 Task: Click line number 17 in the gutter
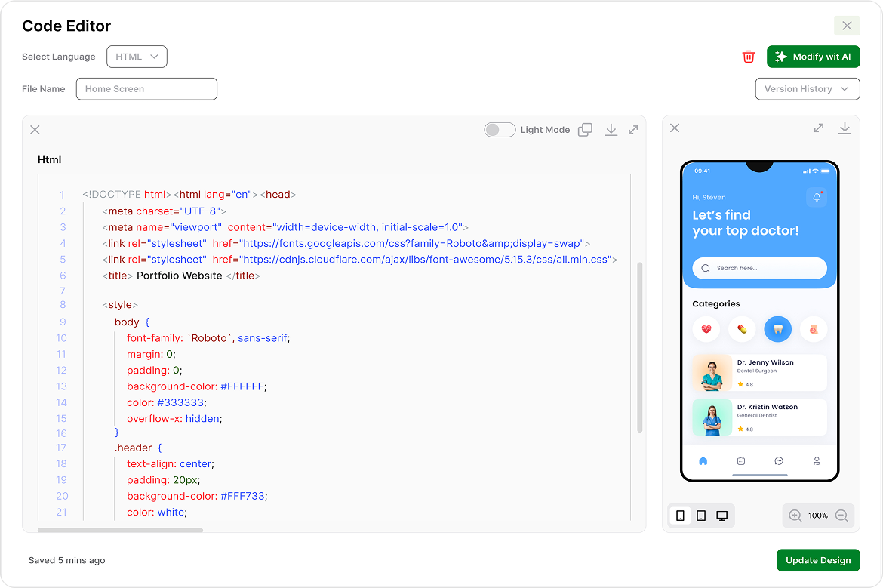(61, 448)
